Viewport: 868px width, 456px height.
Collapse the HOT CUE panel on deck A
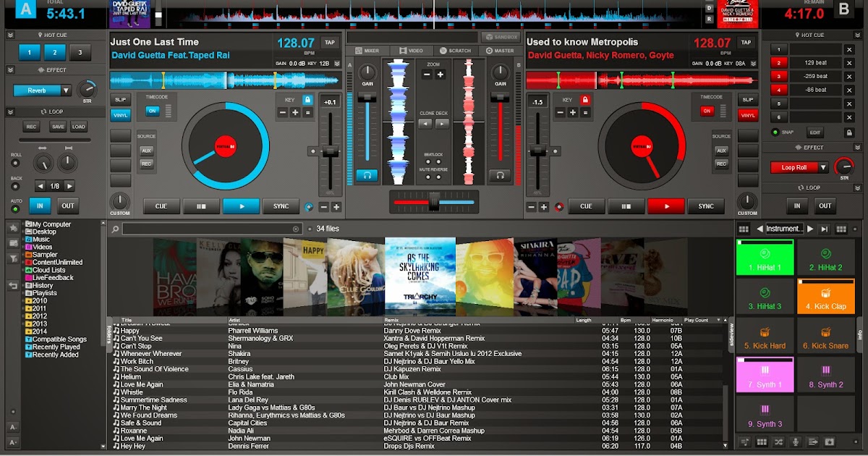pyautogui.click(x=10, y=35)
